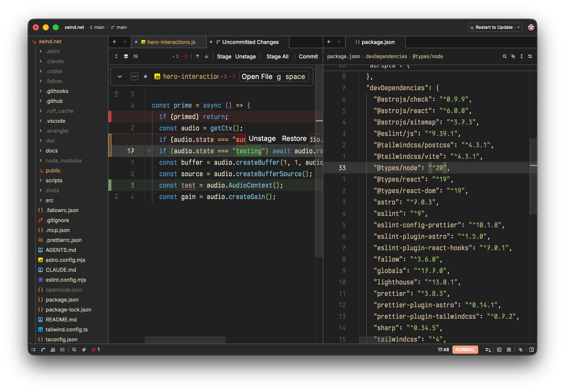
Task: Open the Outline Panel icon
Action: click(62, 350)
